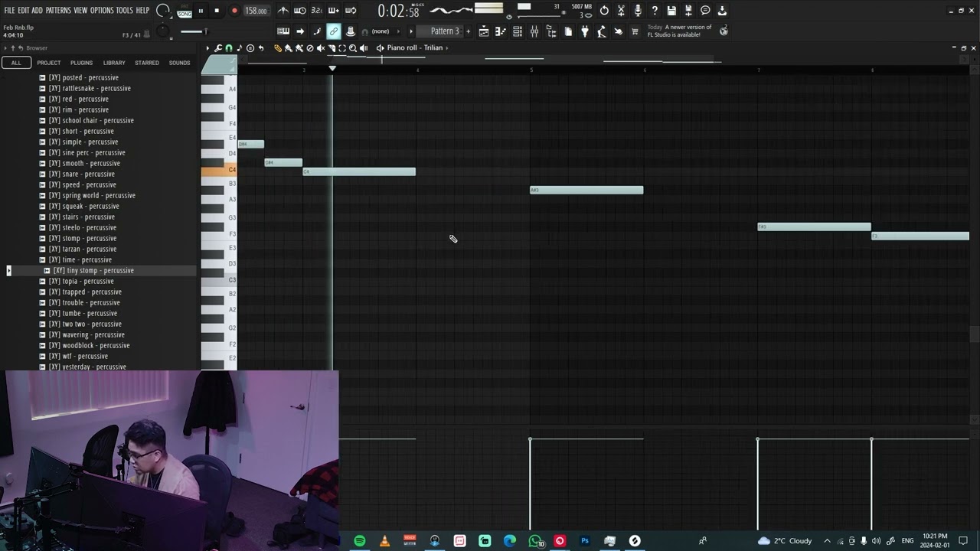Expand the piano roll main menu arrow

click(x=207, y=48)
